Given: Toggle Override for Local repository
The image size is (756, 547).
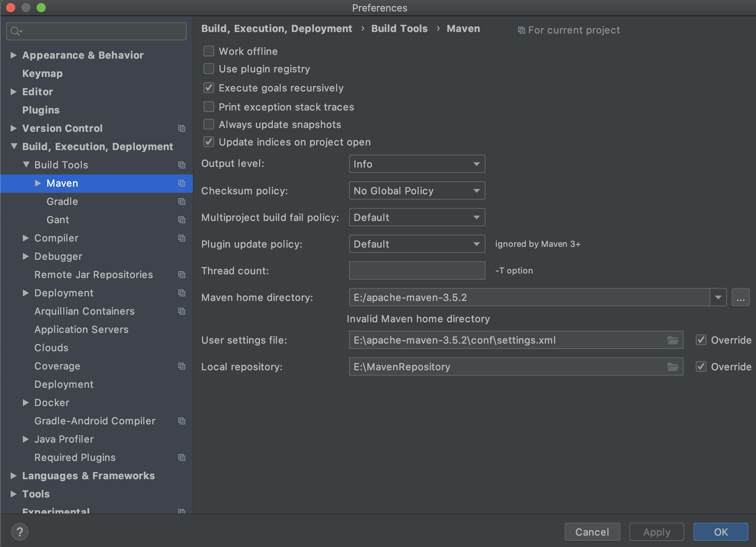Looking at the screenshot, I should pyautogui.click(x=701, y=367).
